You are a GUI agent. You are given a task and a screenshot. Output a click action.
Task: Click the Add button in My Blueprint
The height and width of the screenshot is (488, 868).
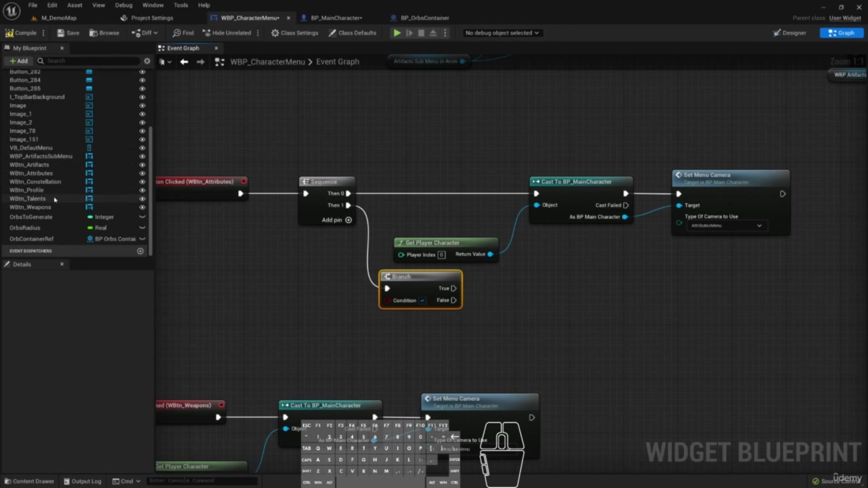pos(19,61)
